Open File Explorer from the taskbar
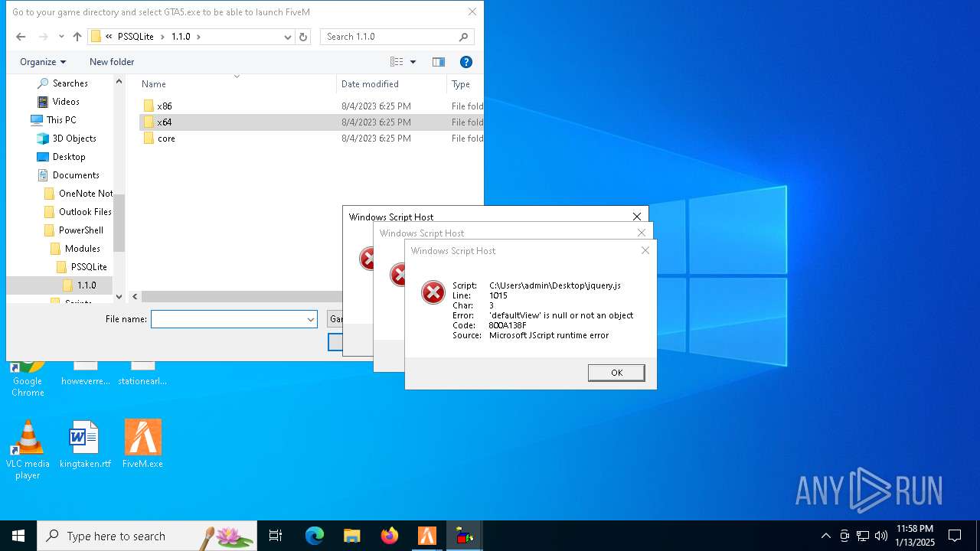This screenshot has height=551, width=980. [x=351, y=536]
